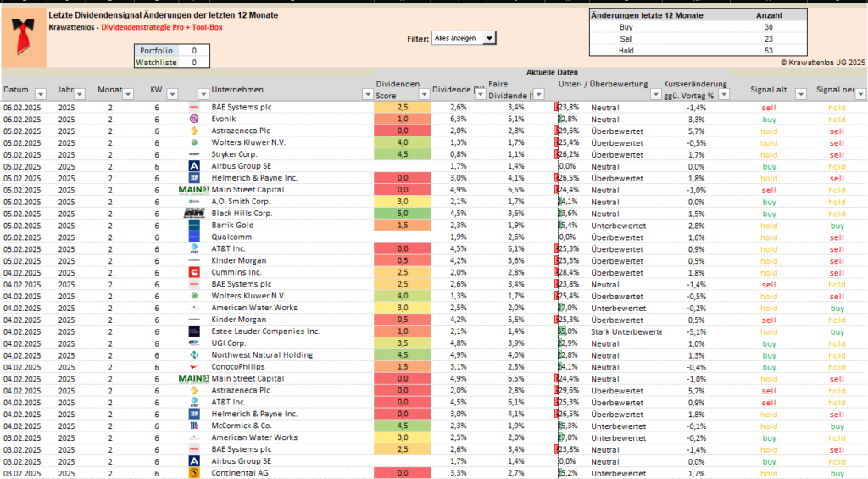Open the 'Alles anzeigen' filter combo box
Image resolution: width=868 pixels, height=479 pixels.
489,38
